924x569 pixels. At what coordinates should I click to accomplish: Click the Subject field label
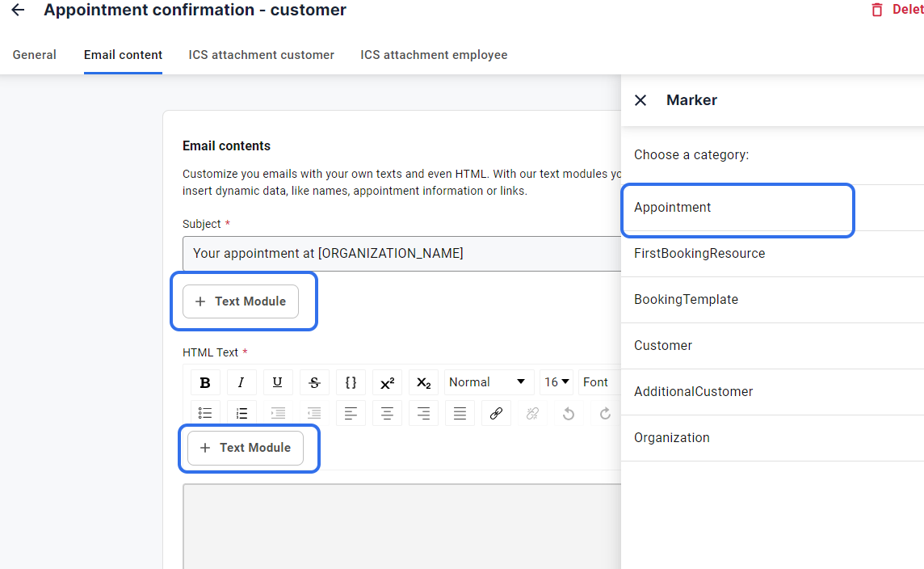[202, 224]
